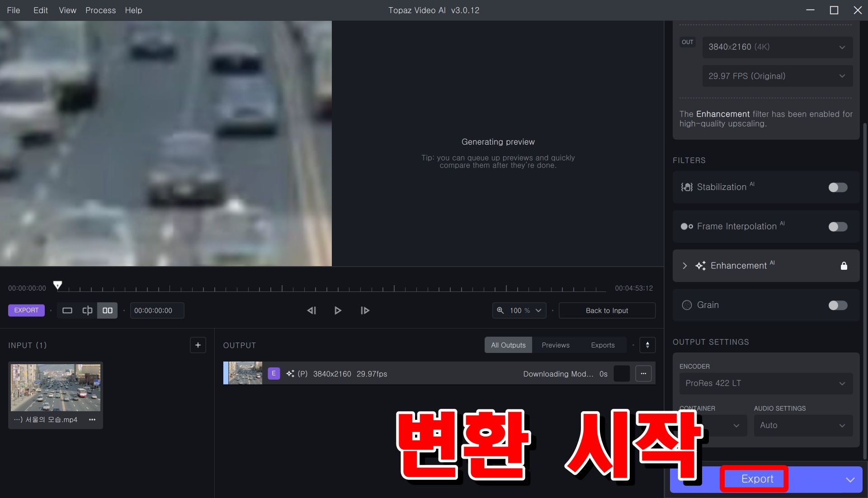Viewport: 868px width, 498px height.
Task: Click the timeline playhead marker
Action: [57, 285]
